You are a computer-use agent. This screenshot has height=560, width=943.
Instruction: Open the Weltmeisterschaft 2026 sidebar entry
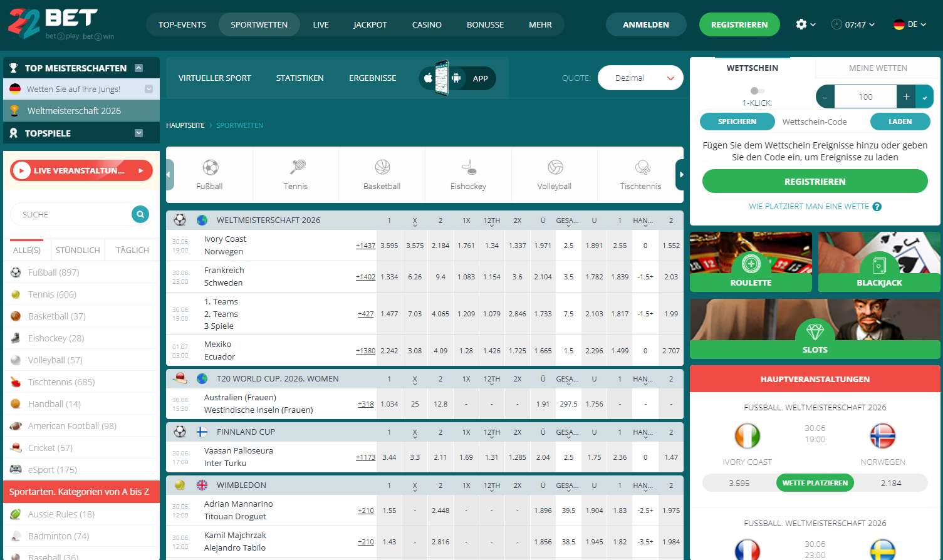(81, 111)
